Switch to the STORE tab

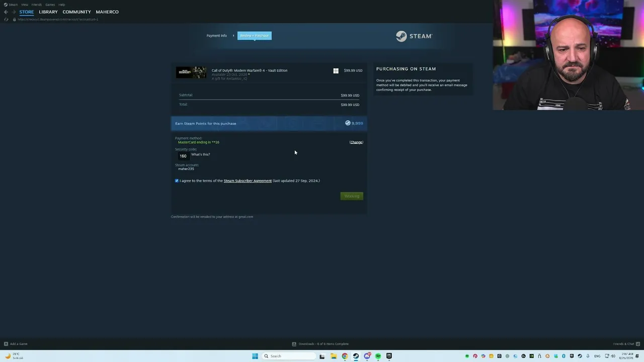coord(27,12)
